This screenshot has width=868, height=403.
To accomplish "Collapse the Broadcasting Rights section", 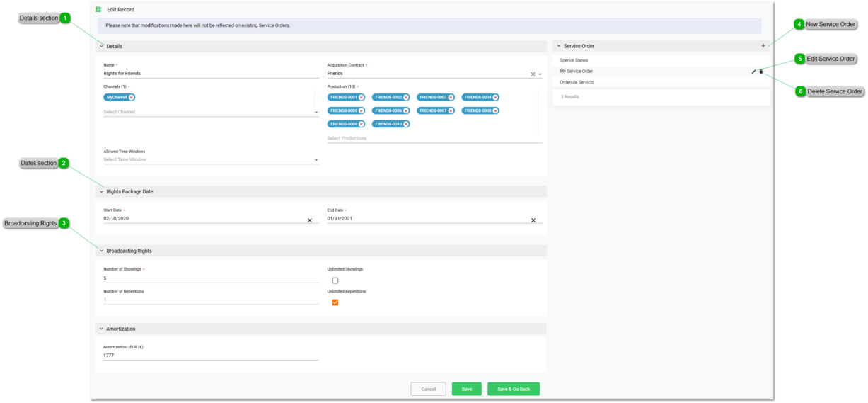I will (x=102, y=251).
